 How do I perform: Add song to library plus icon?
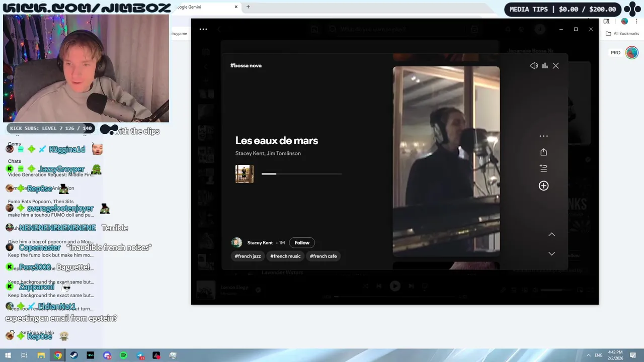click(543, 186)
